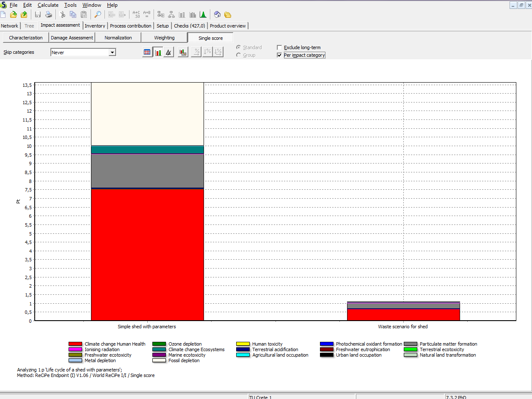This screenshot has height=399, width=532.
Task: Click the Waste scenario for shed bar
Action: [x=403, y=311]
